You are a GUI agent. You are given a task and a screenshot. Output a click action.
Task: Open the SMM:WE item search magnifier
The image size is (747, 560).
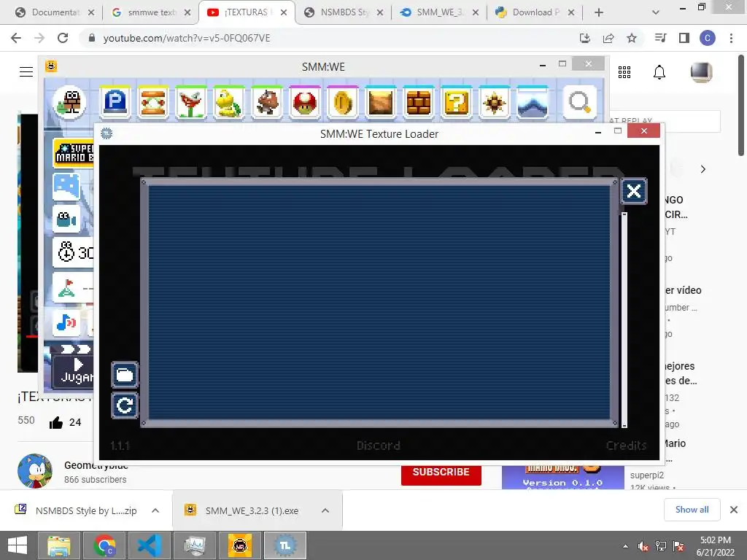pos(579,102)
